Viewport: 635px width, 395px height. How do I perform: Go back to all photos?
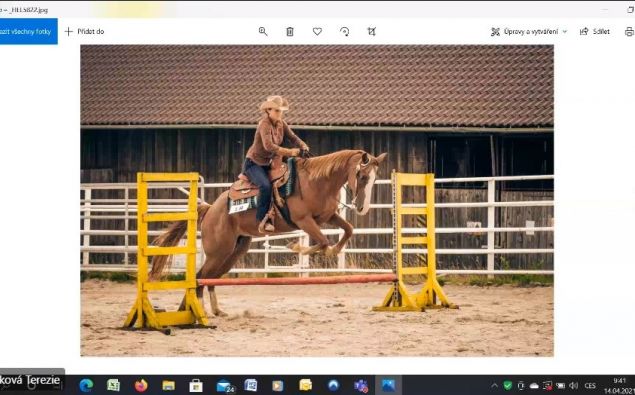28,31
